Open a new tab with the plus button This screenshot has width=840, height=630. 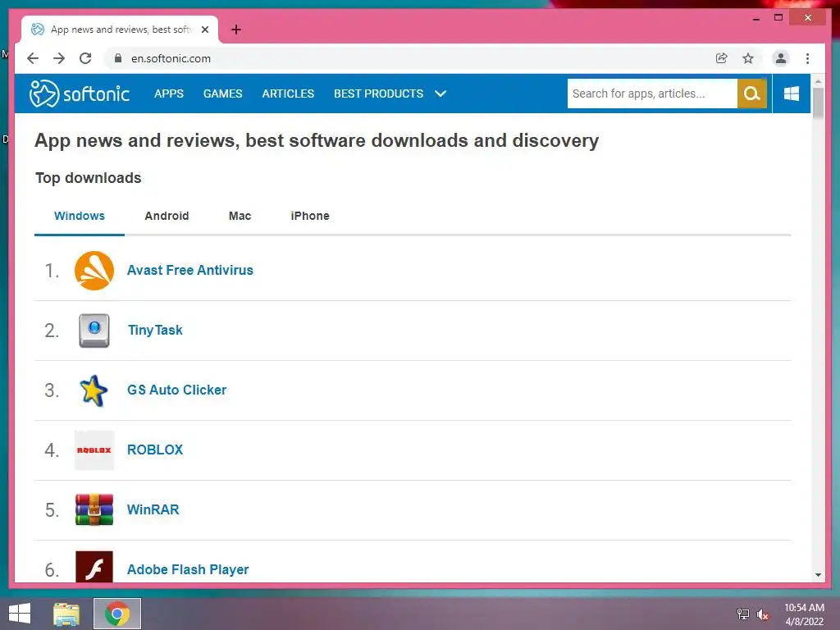pos(236,30)
